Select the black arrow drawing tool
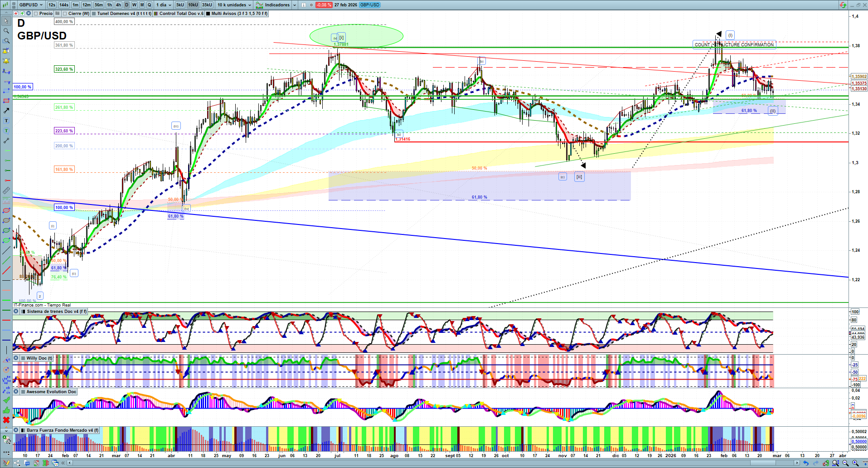This screenshot has height=468, width=868. click(x=6, y=111)
